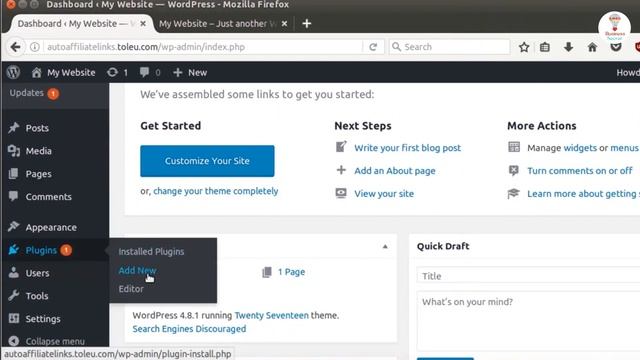Click the updates circular arrows icon
Viewport: 640px width, 360px height.
point(112,72)
